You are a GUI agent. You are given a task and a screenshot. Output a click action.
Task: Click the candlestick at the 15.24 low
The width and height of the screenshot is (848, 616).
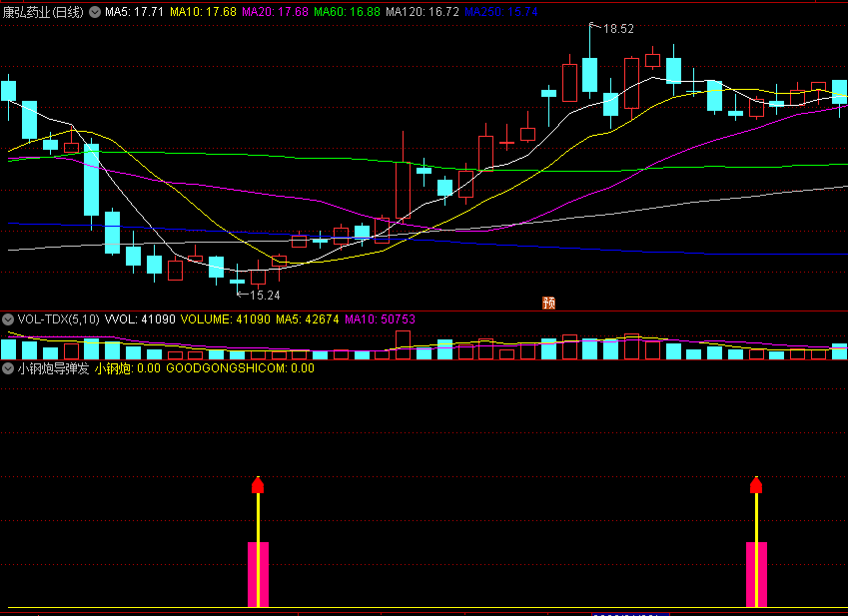[238, 281]
